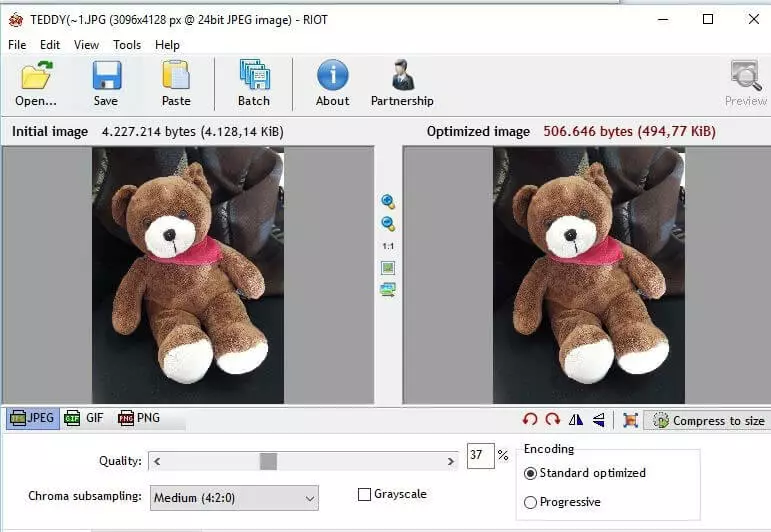Minimize the RIOT window
771x532 pixels.
coord(663,20)
